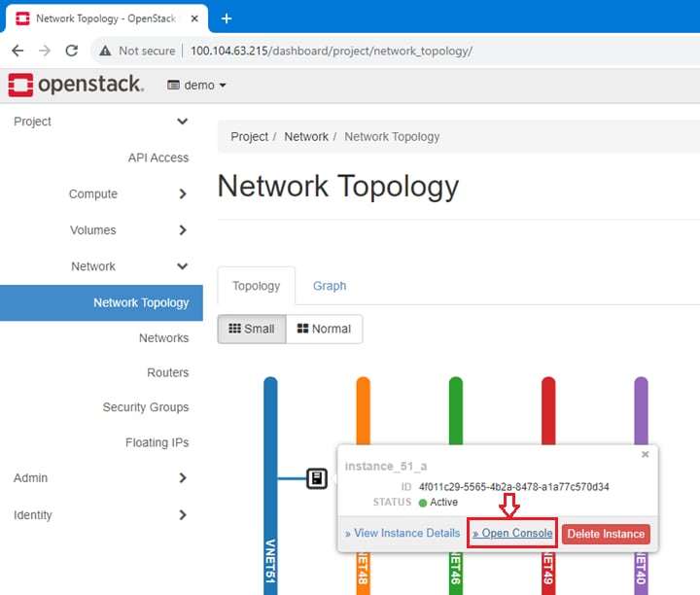
Task: Click the Delete Instance button
Action: tap(606, 534)
